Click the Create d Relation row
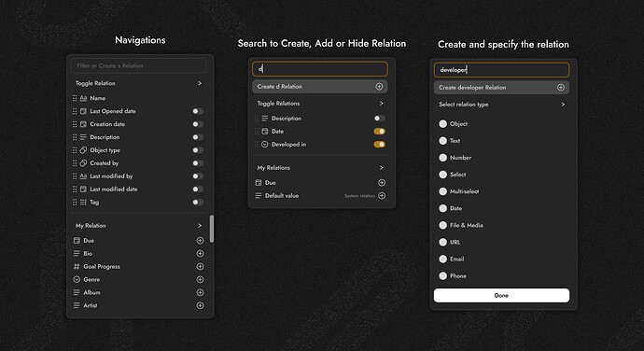The width and height of the screenshot is (644, 351). (320, 86)
